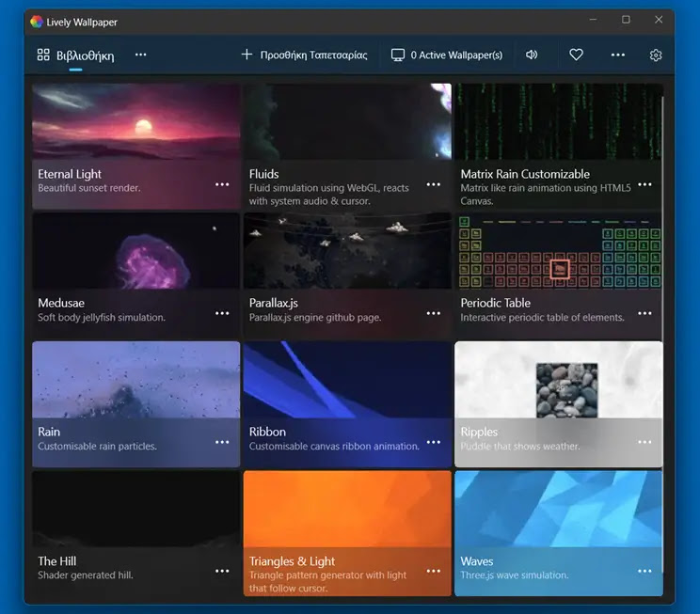Open more options for Waves
Screen dimensions: 700x614
point(644,571)
